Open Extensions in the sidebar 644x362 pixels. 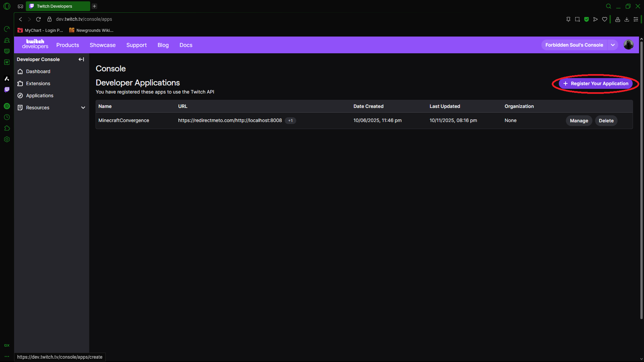tap(38, 83)
